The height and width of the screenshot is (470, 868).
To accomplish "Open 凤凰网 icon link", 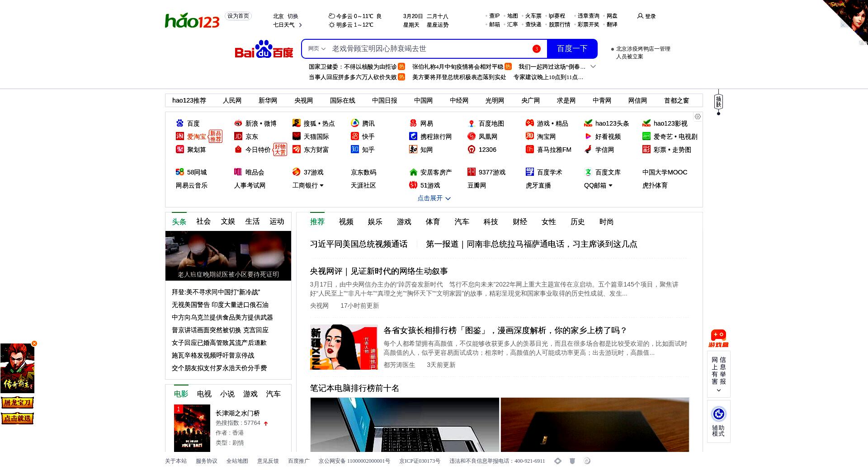I will 472,136.
